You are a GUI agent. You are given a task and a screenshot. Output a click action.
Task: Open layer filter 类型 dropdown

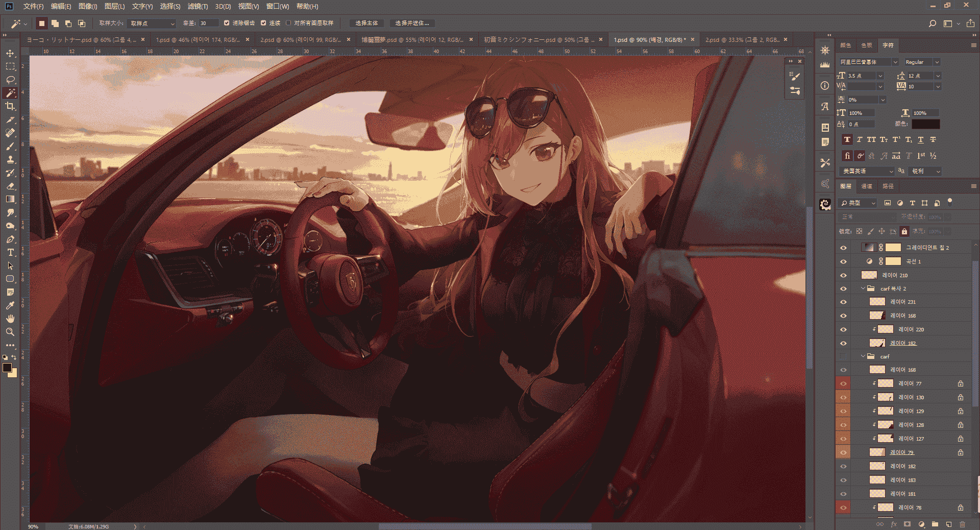coord(858,203)
